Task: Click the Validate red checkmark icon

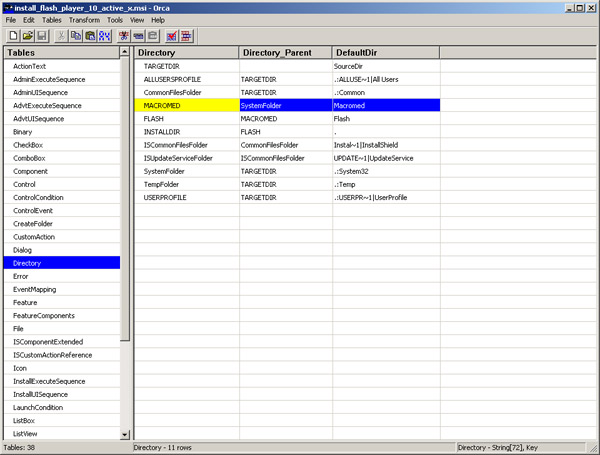Action: pyautogui.click(x=172, y=36)
